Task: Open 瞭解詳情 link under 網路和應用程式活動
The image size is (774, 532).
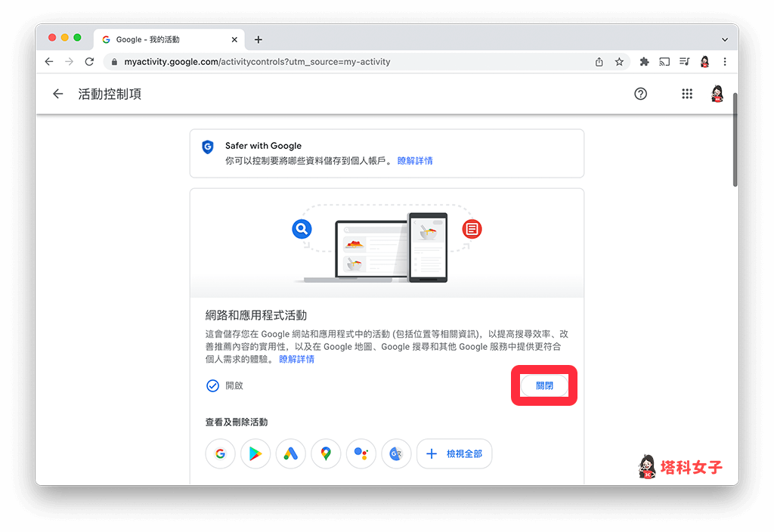Action: coord(296,359)
